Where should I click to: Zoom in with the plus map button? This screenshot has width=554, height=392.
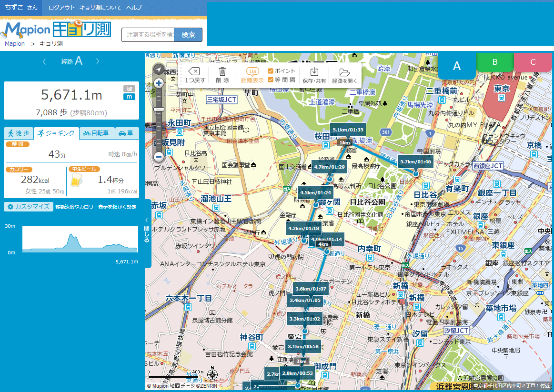(159, 83)
